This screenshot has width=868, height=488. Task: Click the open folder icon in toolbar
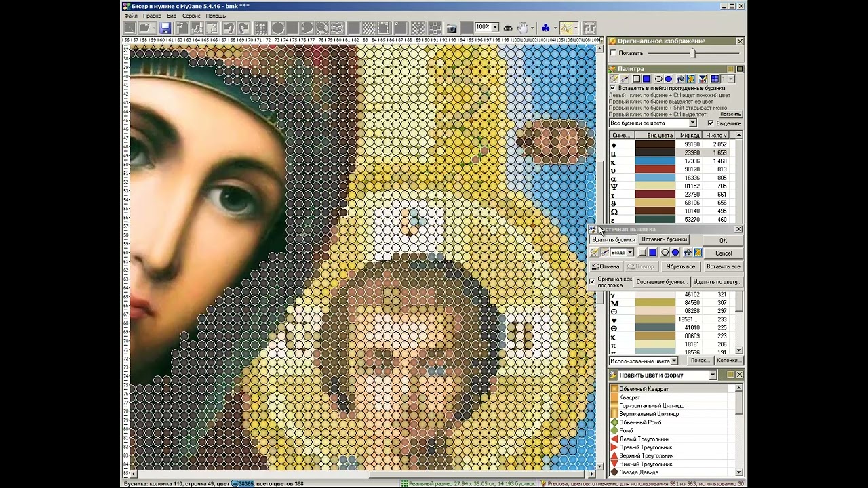(x=145, y=28)
